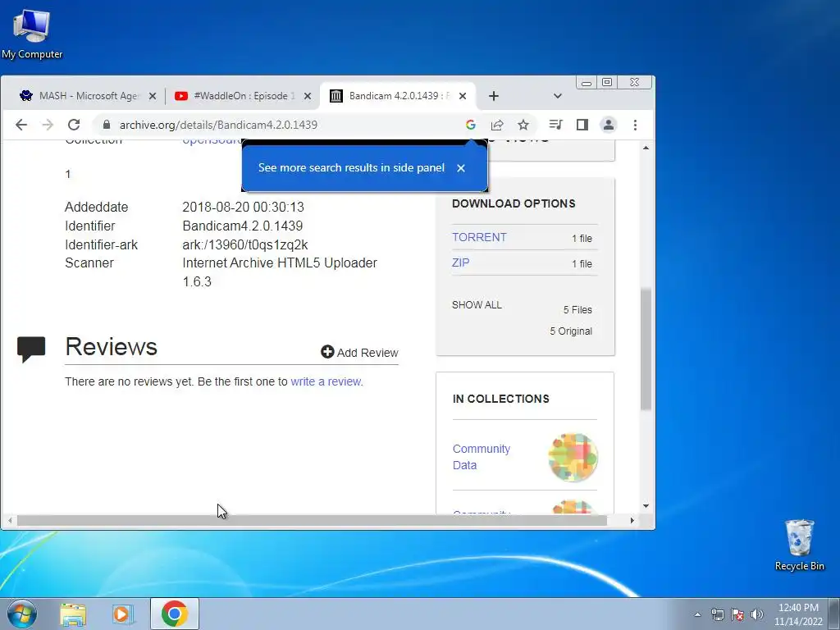Open Google side search icon in address bar
The width and height of the screenshot is (840, 630).
point(470,125)
